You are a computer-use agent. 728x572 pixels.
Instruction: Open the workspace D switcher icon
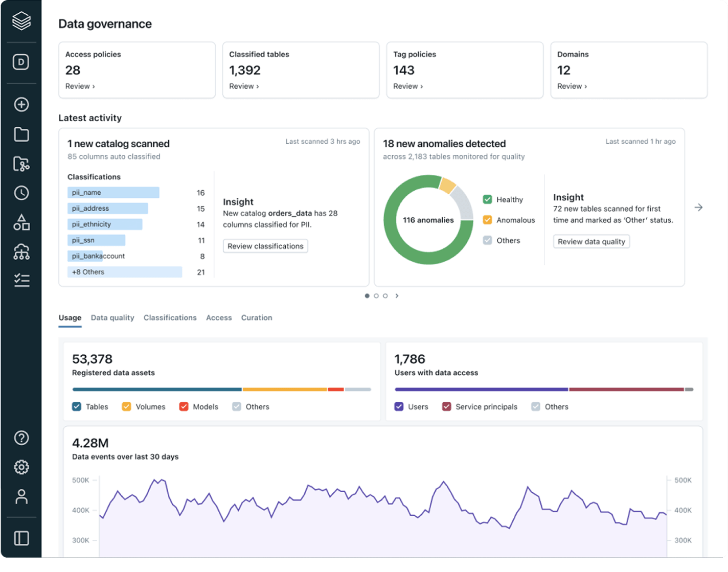coord(21,62)
